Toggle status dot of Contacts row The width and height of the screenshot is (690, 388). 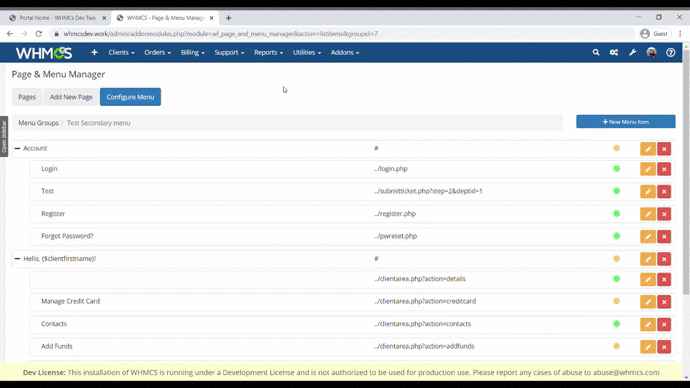click(x=617, y=324)
